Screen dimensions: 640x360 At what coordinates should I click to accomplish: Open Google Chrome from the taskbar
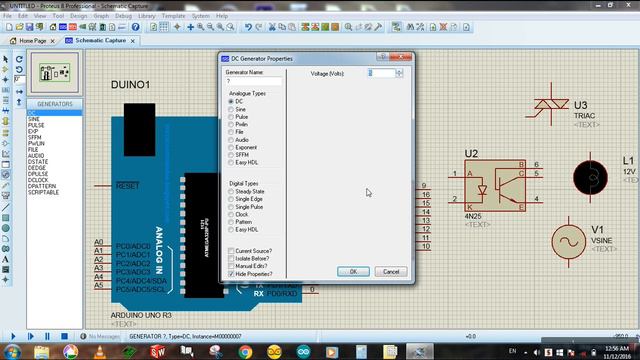(x=245, y=351)
